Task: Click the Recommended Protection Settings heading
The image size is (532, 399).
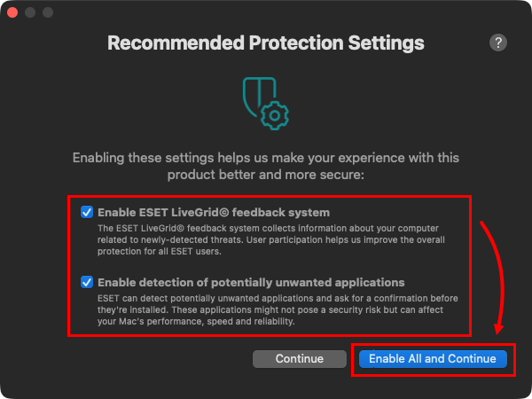Action: point(266,43)
